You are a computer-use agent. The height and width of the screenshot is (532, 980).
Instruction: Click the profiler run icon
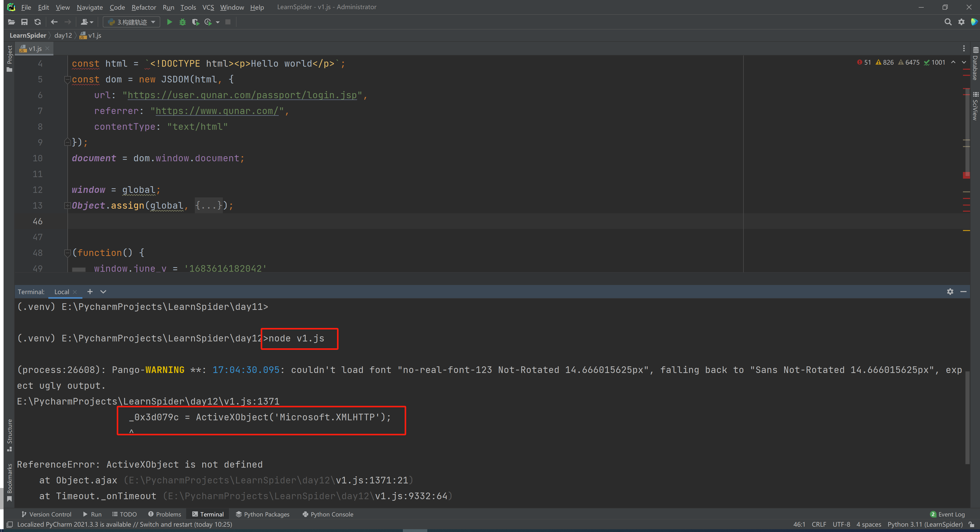[x=208, y=22]
